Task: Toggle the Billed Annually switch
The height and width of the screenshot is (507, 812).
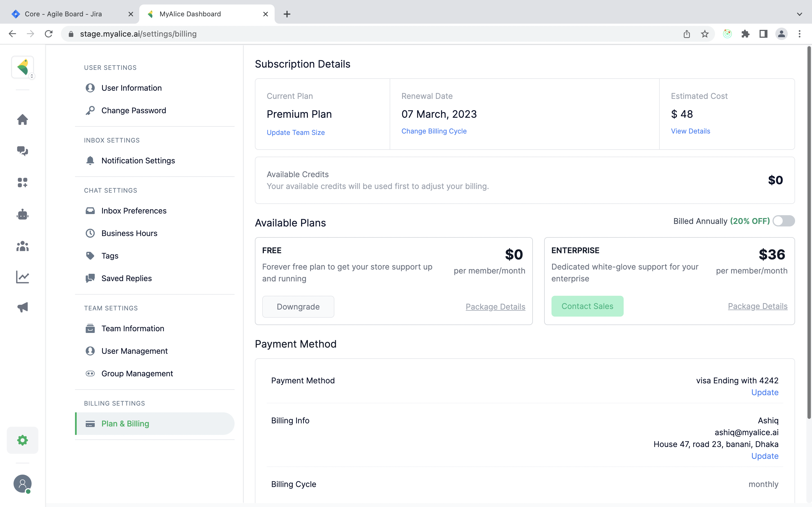Action: tap(783, 221)
